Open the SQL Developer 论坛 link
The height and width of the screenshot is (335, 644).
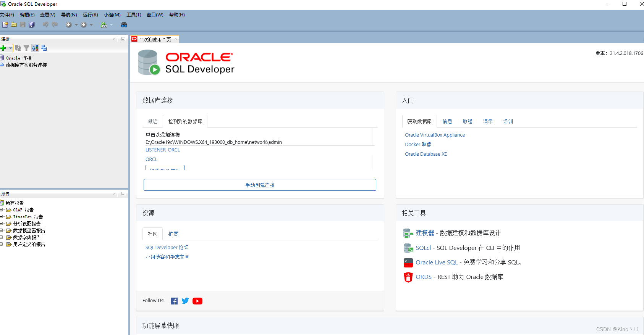(x=167, y=248)
